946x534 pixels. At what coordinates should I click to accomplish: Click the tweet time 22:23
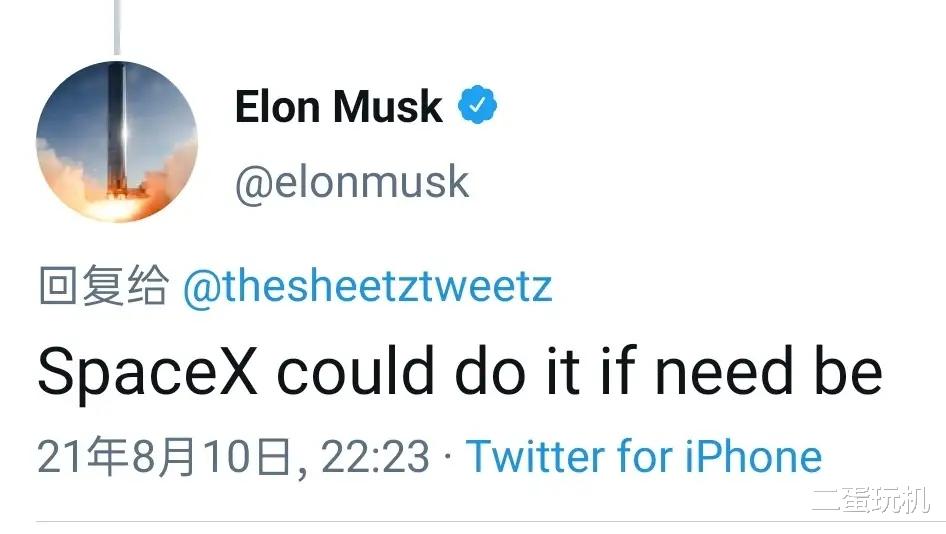pyautogui.click(x=375, y=457)
